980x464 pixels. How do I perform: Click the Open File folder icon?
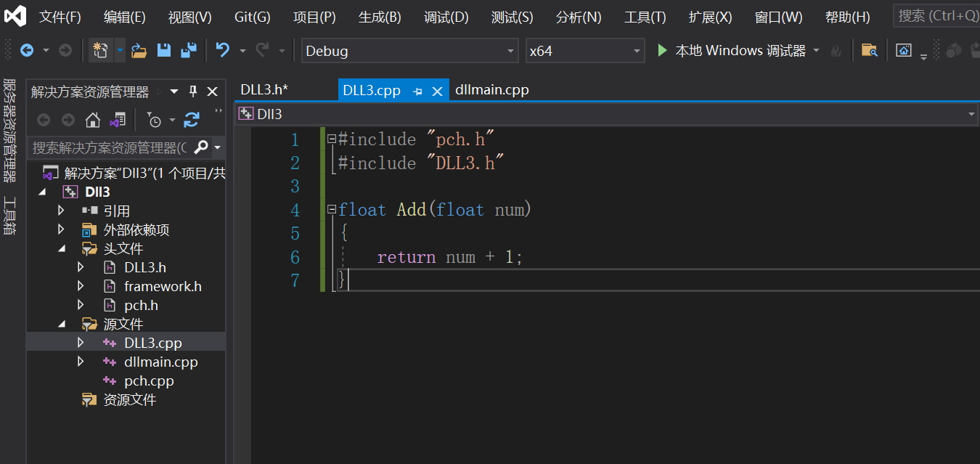point(139,50)
